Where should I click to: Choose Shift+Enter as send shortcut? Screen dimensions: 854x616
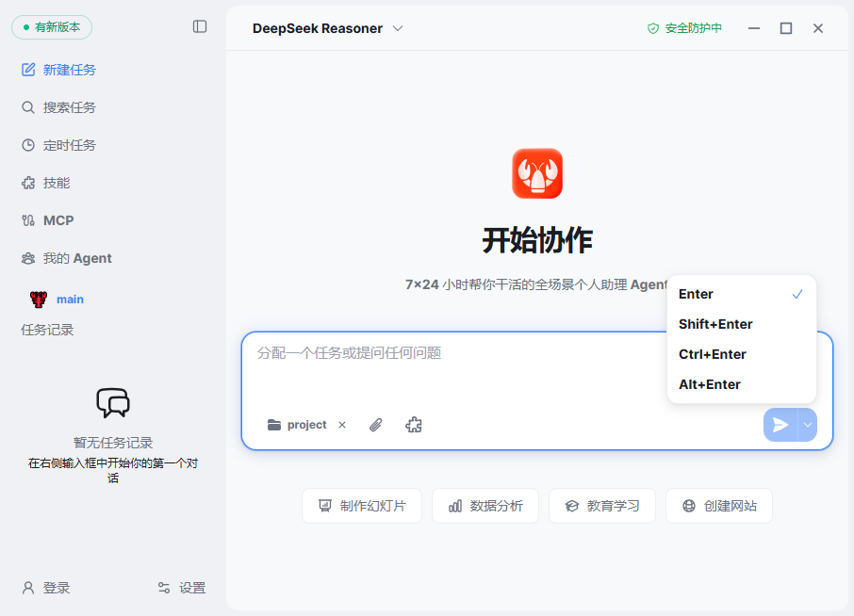(x=741, y=324)
